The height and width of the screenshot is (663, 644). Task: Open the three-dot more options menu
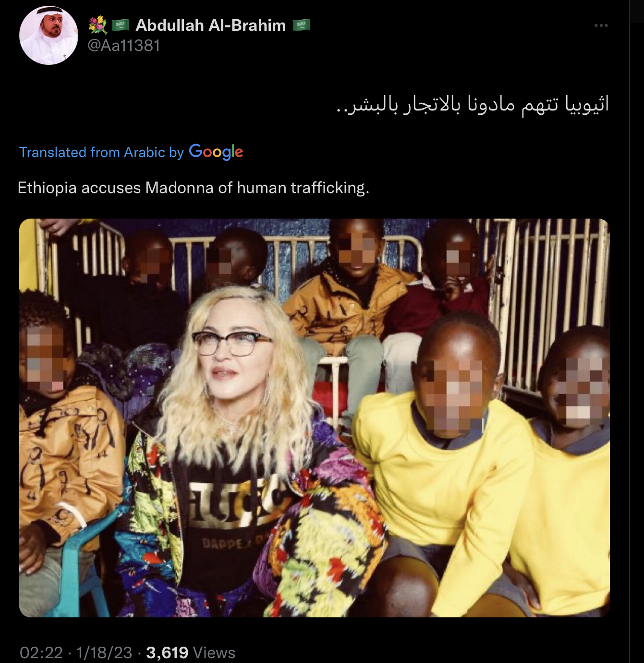pyautogui.click(x=601, y=25)
